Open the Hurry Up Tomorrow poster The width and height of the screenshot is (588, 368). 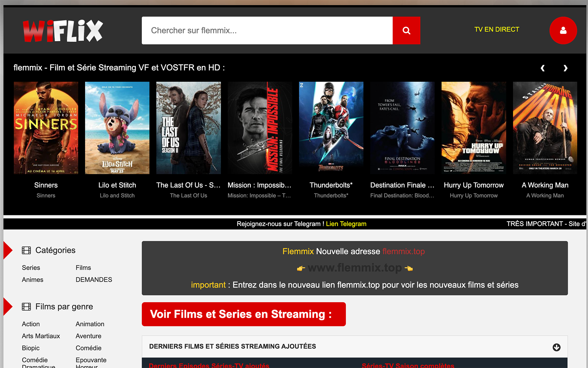click(x=474, y=128)
